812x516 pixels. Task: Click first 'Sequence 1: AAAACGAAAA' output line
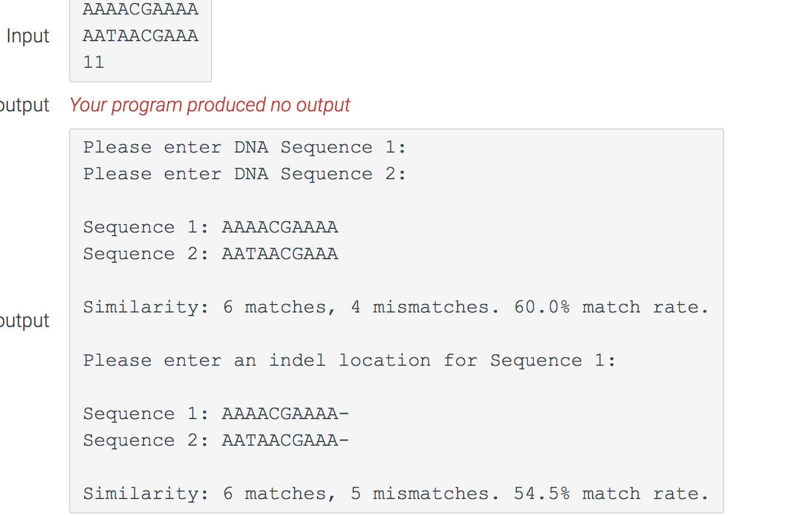210,227
